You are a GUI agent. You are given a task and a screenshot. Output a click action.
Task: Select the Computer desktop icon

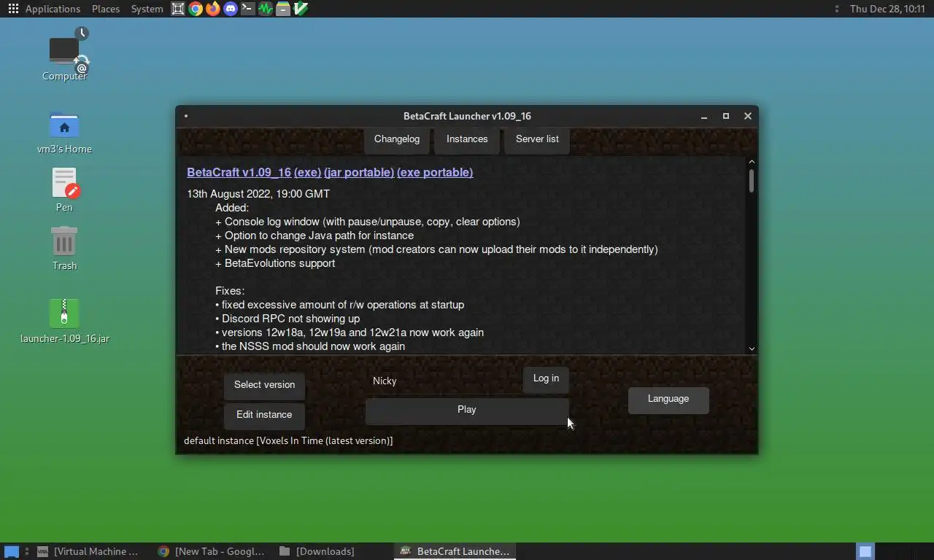click(x=64, y=55)
